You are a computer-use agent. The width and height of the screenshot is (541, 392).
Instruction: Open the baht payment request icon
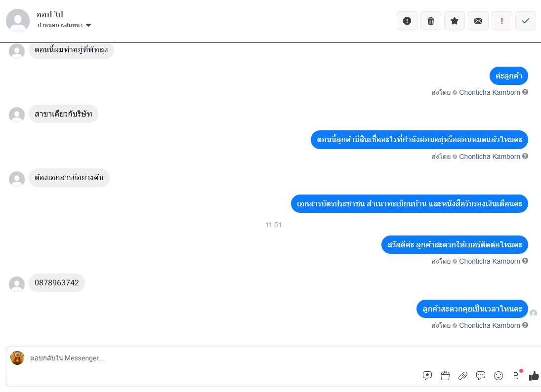(x=516, y=375)
